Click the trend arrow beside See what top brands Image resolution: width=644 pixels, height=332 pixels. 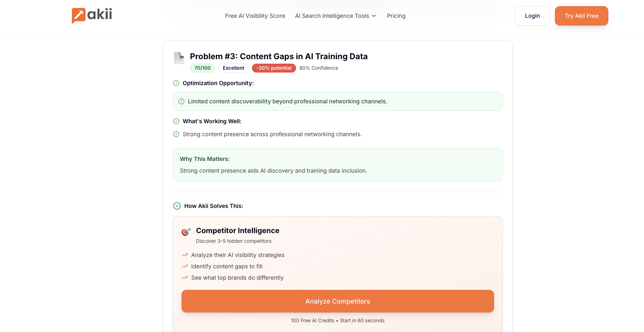[x=185, y=278]
